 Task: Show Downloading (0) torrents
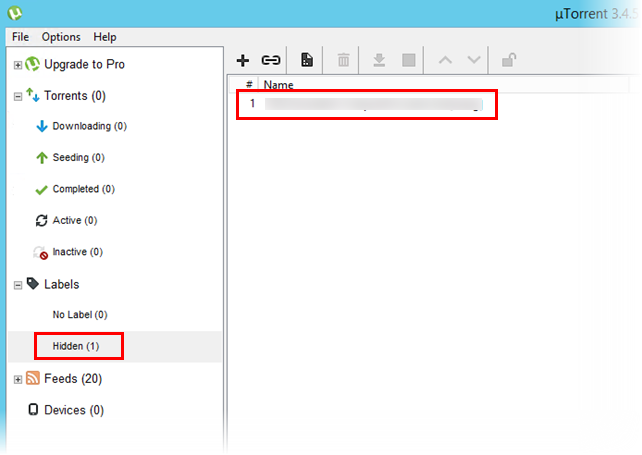[x=90, y=126]
